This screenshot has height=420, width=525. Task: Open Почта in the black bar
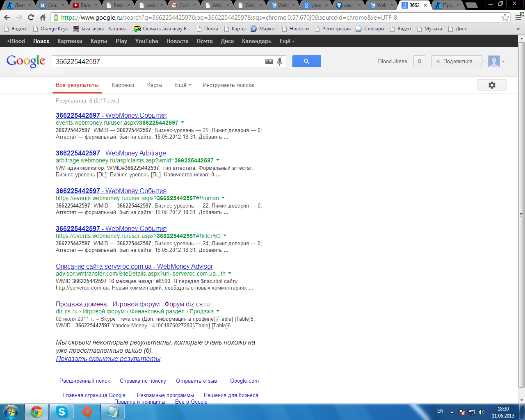(205, 41)
